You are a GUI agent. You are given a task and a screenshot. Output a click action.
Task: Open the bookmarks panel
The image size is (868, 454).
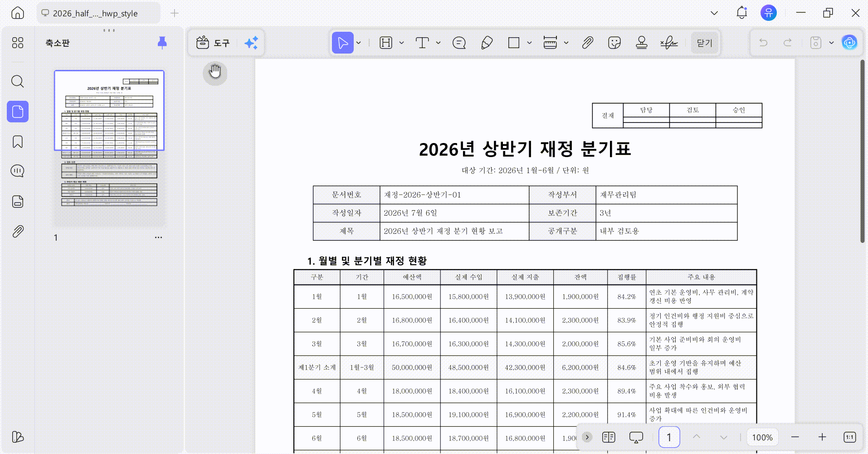[18, 142]
